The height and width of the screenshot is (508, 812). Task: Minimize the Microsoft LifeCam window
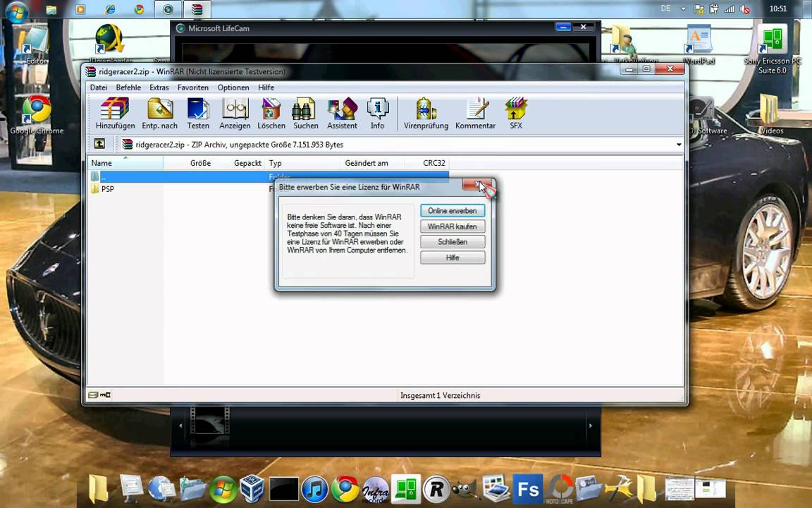pos(563,27)
